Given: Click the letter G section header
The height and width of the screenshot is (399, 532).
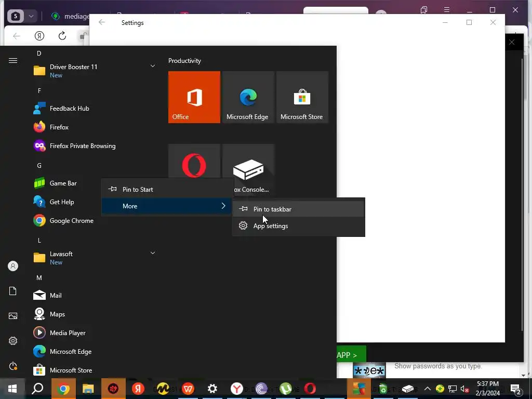Looking at the screenshot, I should (x=39, y=166).
